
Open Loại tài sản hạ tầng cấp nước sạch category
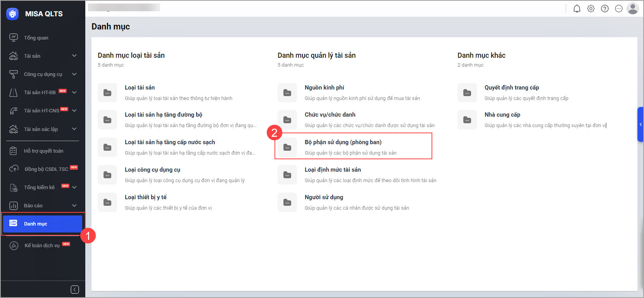pyautogui.click(x=170, y=142)
